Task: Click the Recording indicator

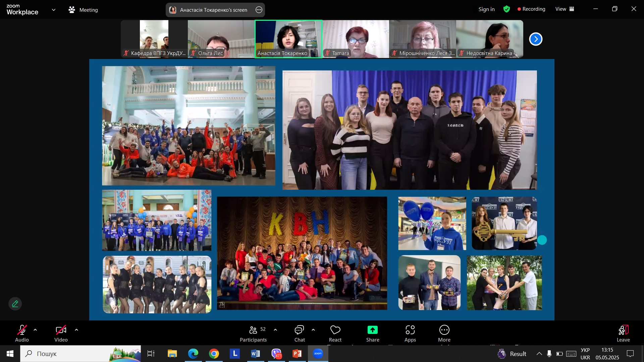Action: pyautogui.click(x=531, y=9)
